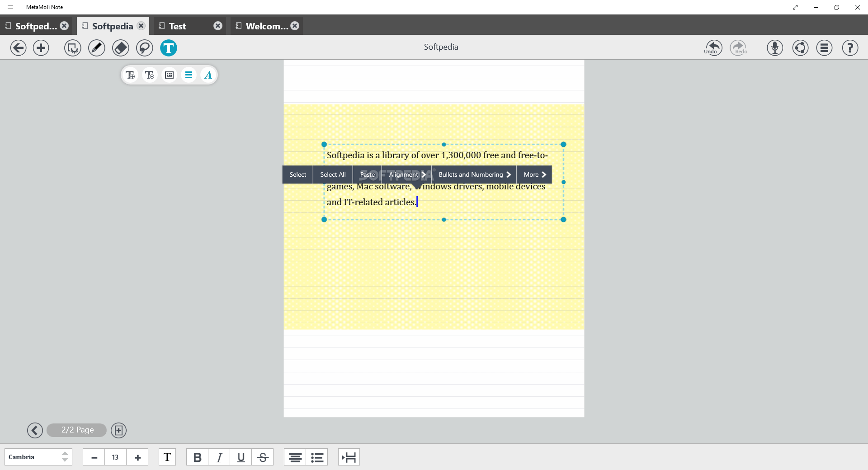
Task: Expand the Alignment submenu
Action: click(x=407, y=174)
